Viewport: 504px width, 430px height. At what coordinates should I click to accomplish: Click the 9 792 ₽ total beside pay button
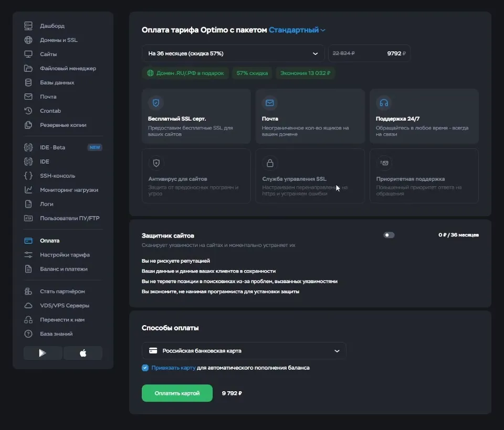click(x=232, y=393)
